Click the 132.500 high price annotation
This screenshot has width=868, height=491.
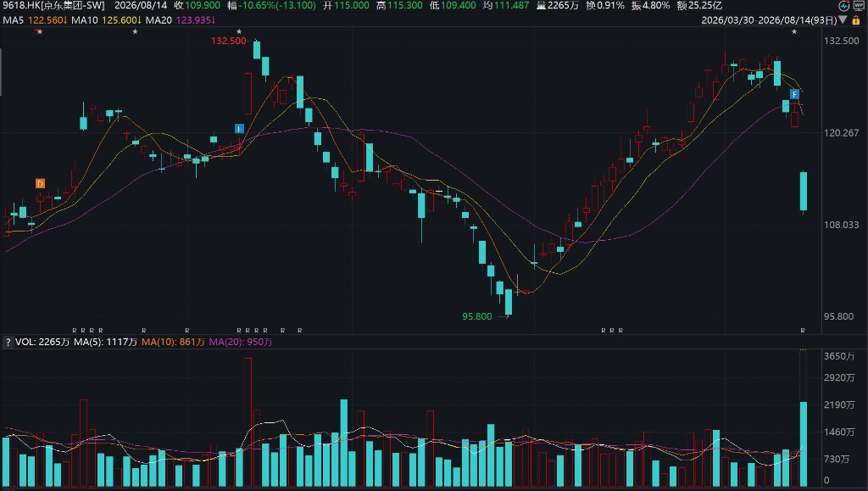point(228,41)
